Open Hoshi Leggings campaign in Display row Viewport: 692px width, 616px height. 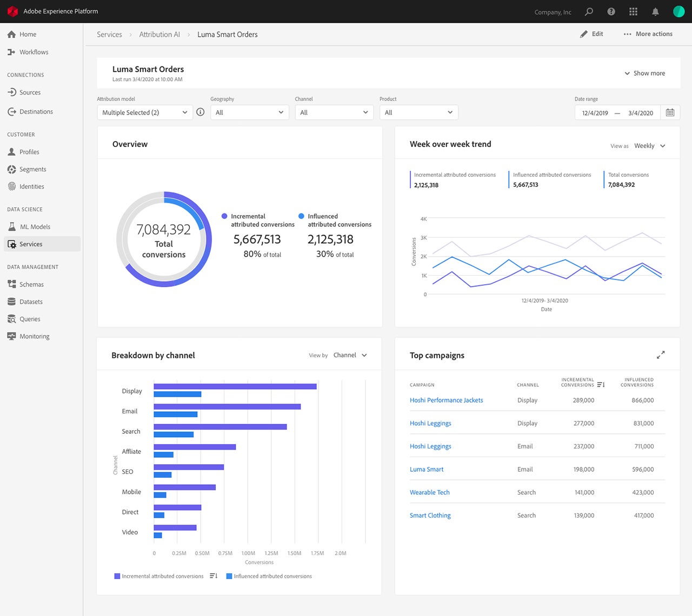[430, 423]
